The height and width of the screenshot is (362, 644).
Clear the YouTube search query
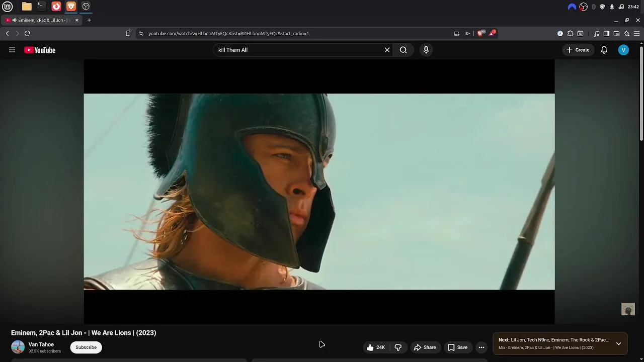(387, 50)
